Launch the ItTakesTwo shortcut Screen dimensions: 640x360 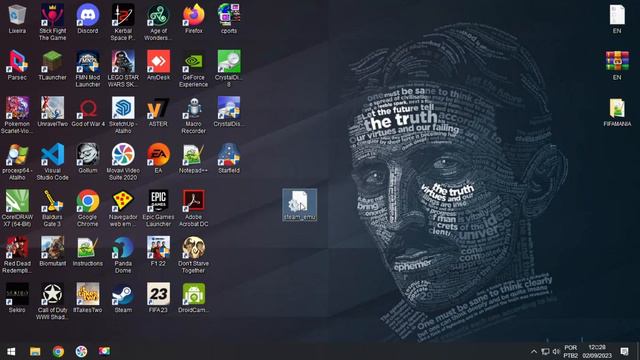(88, 298)
